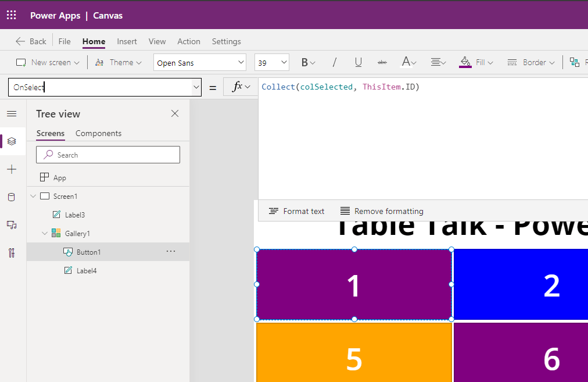Click in the formula bar text
This screenshot has width=588, height=382.
[x=340, y=87]
